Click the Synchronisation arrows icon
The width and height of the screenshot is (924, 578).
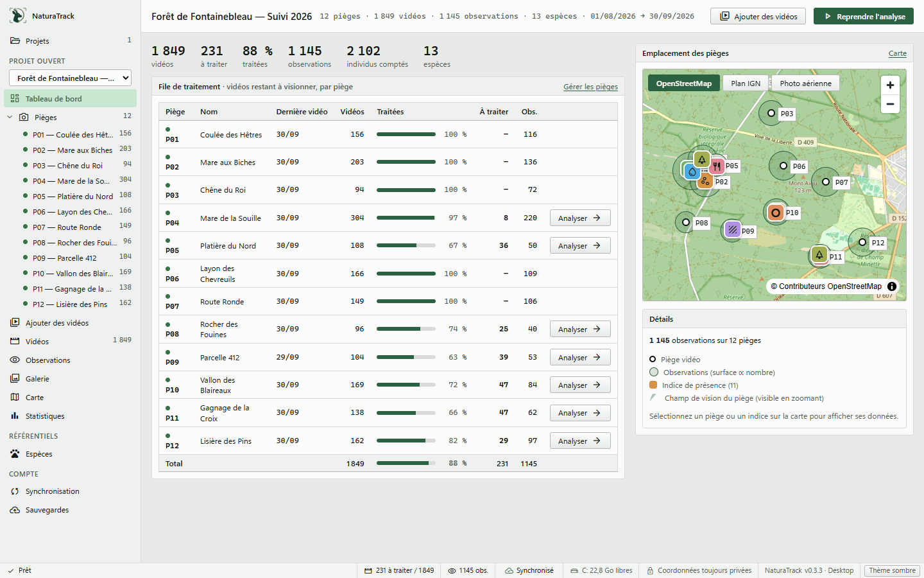tap(15, 491)
